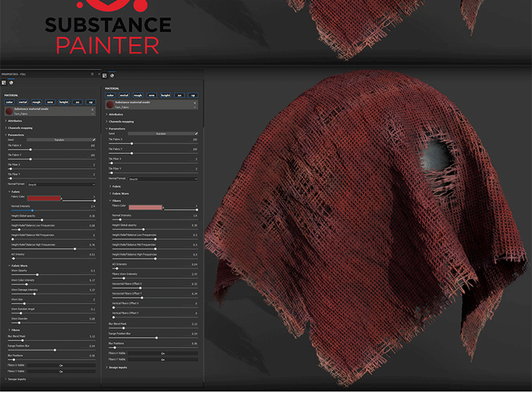Image resolution: width=532 pixels, height=393 pixels.
Task: Toggle height channel in left Material panel
Action: [64, 102]
